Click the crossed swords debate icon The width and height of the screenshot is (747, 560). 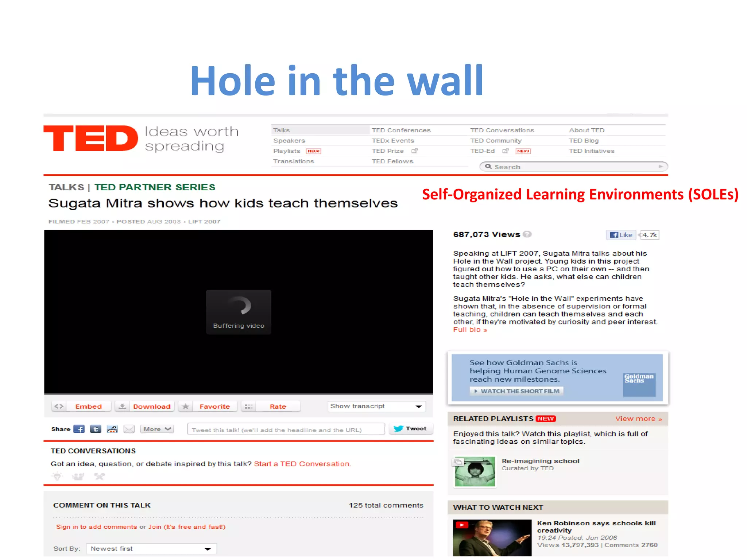(99, 476)
